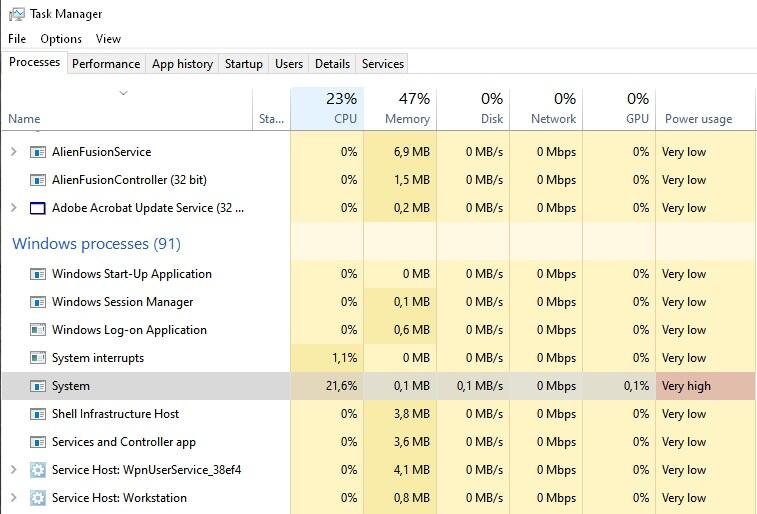757x514 pixels.
Task: Click the Windows processes (91) group header
Action: point(96,244)
